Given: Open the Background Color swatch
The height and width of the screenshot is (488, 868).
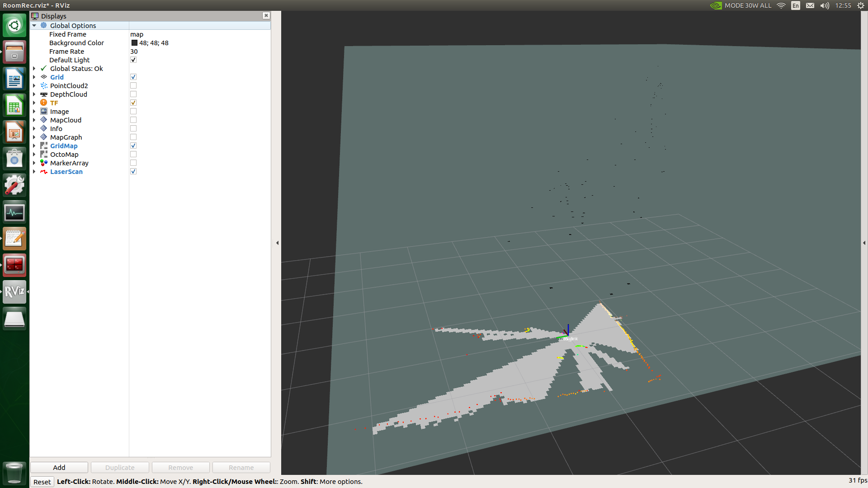Looking at the screenshot, I should click(x=134, y=43).
